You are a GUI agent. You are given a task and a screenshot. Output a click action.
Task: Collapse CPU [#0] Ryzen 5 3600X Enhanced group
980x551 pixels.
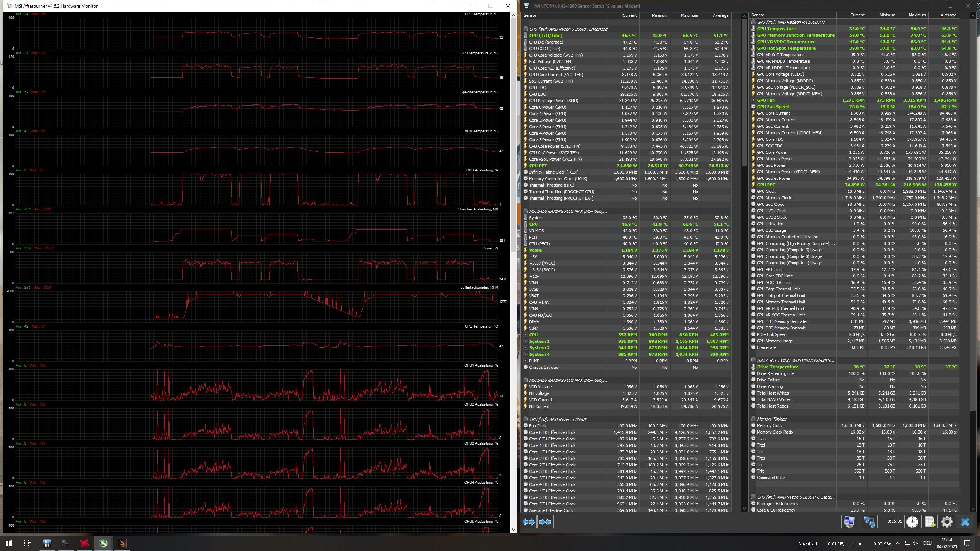(526, 29)
